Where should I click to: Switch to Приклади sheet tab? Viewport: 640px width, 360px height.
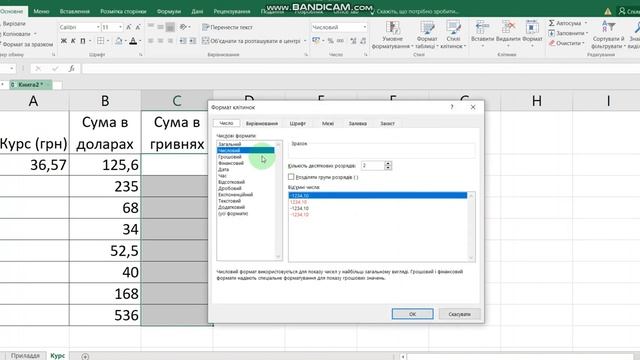tap(25, 356)
